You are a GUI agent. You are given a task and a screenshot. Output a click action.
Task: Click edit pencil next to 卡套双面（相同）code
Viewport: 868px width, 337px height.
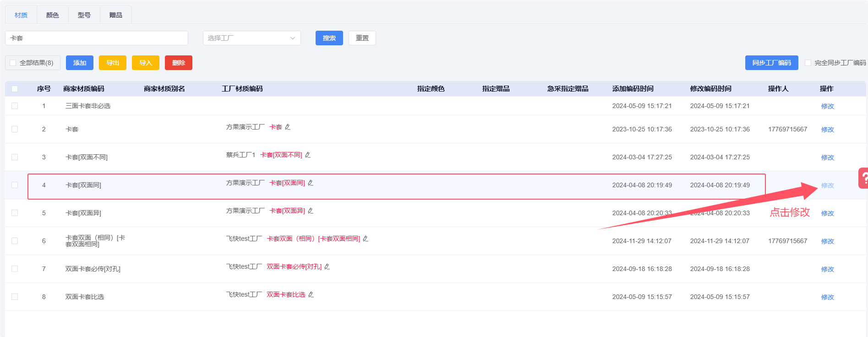[x=366, y=239]
